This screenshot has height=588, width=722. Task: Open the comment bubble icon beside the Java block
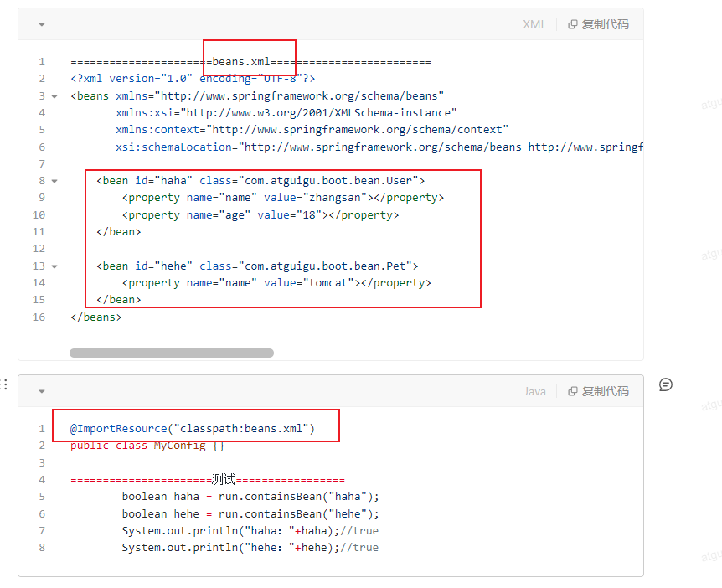(x=666, y=384)
